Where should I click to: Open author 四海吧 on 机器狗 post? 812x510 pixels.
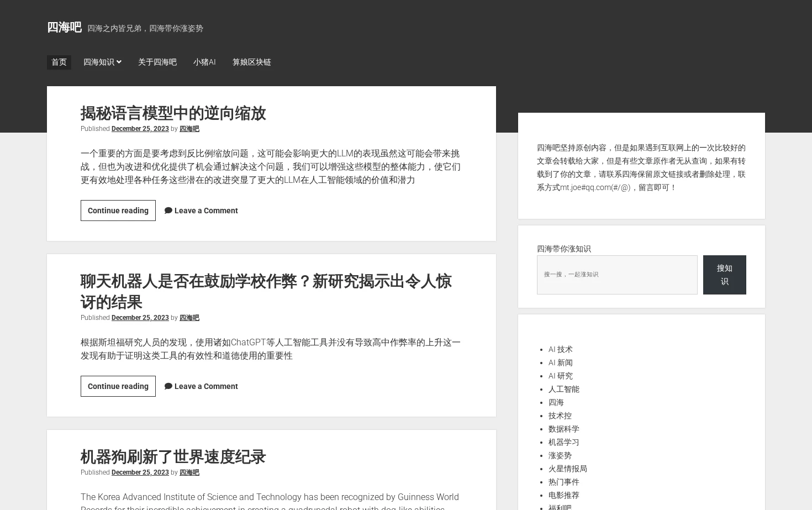pyautogui.click(x=189, y=472)
